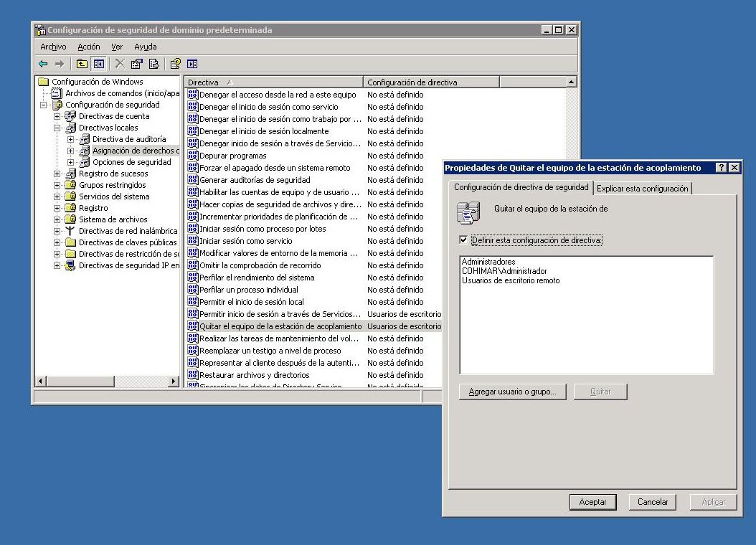Expand the Servicios del sistema node
Screen dimensions: 756x545
click(x=57, y=196)
